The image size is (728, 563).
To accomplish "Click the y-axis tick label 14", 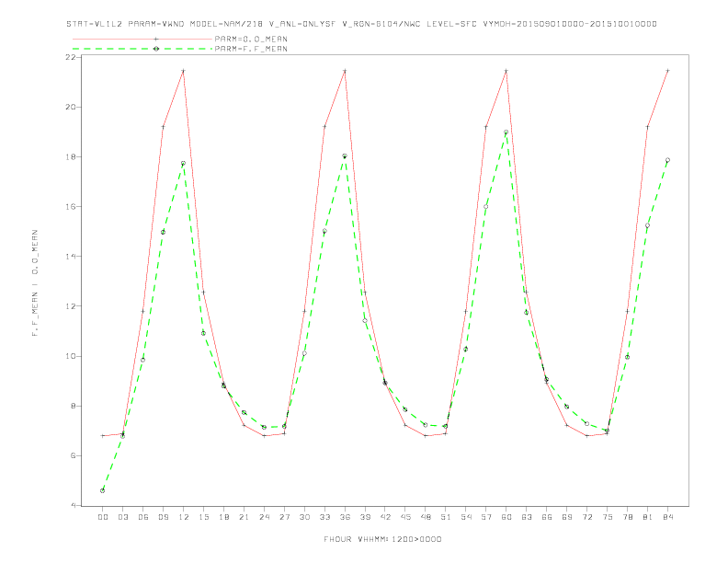I will pyautogui.click(x=70, y=257).
